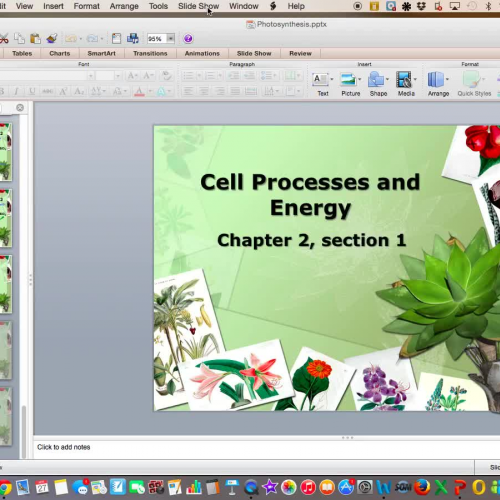Screen dimensions: 500x500
Task: Open iTunes from the Dock
Action: click(308, 488)
